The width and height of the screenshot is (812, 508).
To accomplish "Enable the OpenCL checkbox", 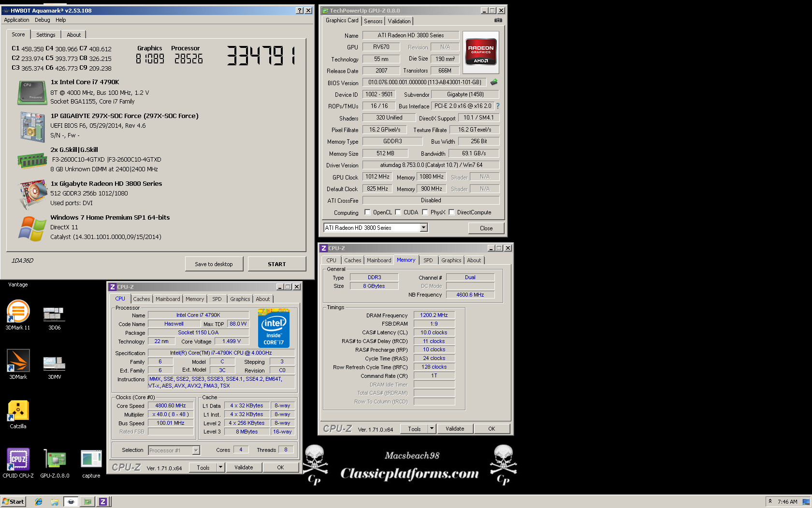I will pos(367,212).
